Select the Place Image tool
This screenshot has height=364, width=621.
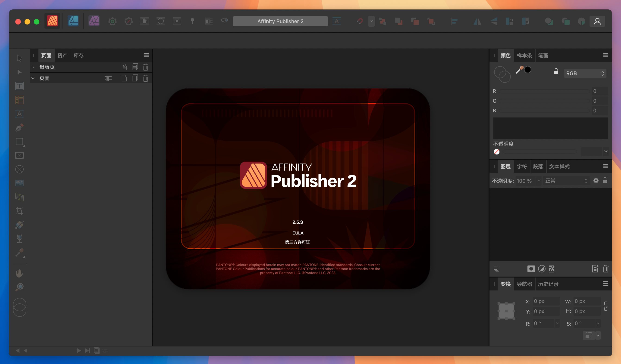point(19,183)
